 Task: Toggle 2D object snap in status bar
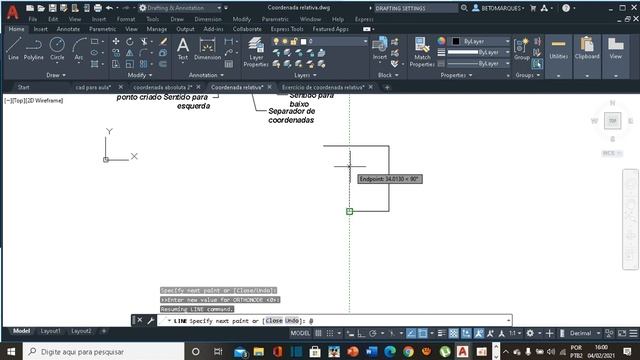point(422,333)
